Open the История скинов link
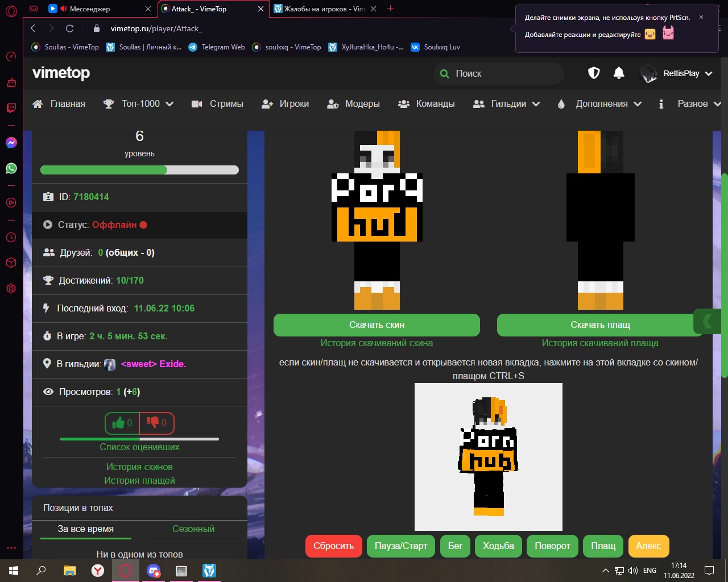Viewport: 728px width, 582px height. point(139,467)
